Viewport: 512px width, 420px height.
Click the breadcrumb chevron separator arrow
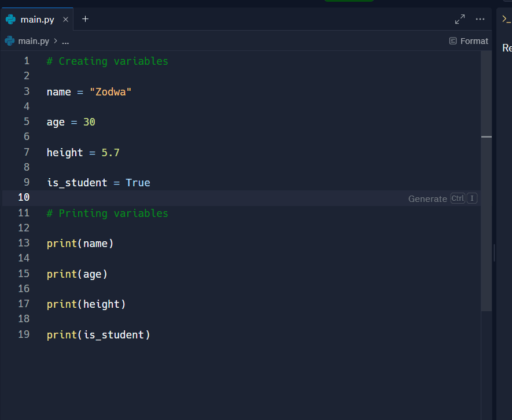point(56,41)
